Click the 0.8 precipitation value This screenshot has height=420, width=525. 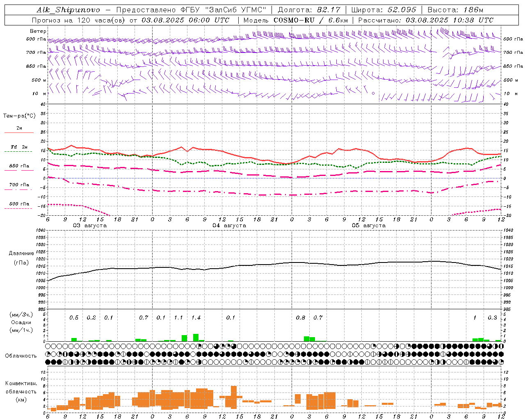tap(301, 318)
